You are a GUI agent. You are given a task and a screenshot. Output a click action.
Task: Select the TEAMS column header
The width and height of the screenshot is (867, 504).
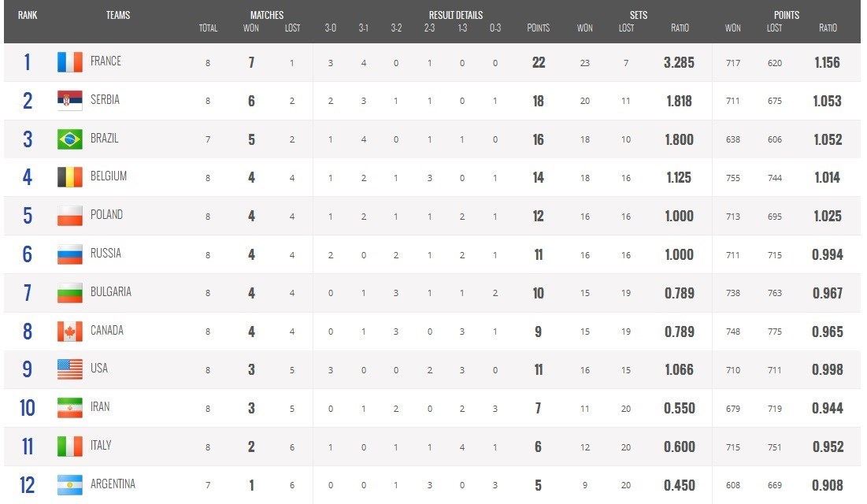tap(118, 15)
